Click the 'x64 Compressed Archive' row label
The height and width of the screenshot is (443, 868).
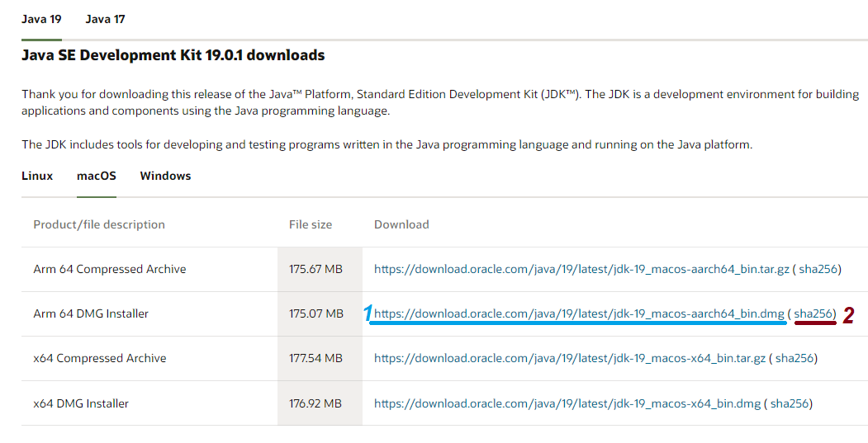[x=100, y=358]
